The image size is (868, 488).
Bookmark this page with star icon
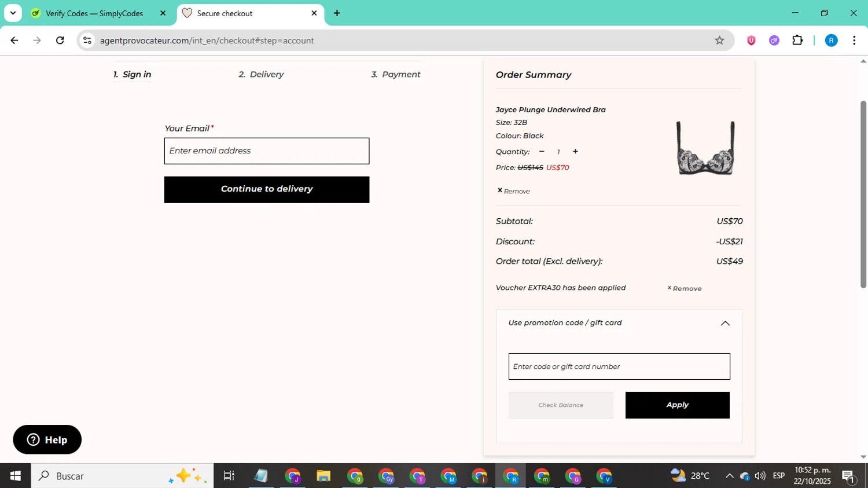coord(719,41)
